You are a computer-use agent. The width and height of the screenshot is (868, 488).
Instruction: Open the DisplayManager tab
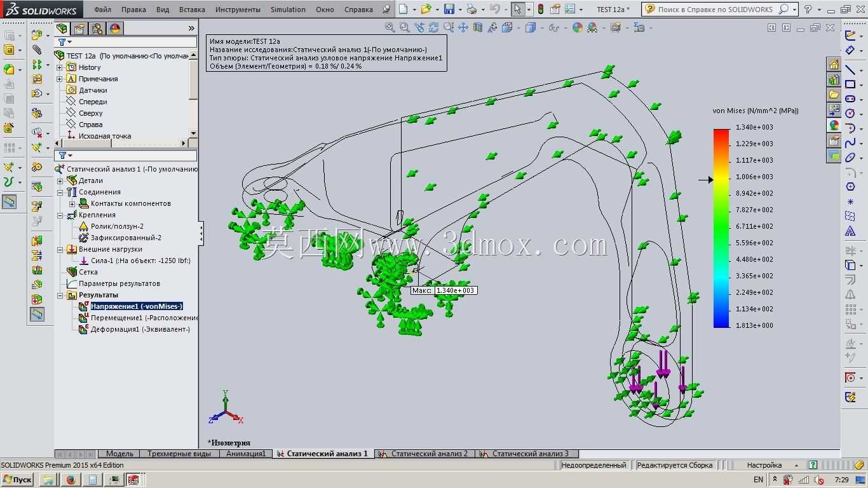pyautogui.click(x=115, y=29)
